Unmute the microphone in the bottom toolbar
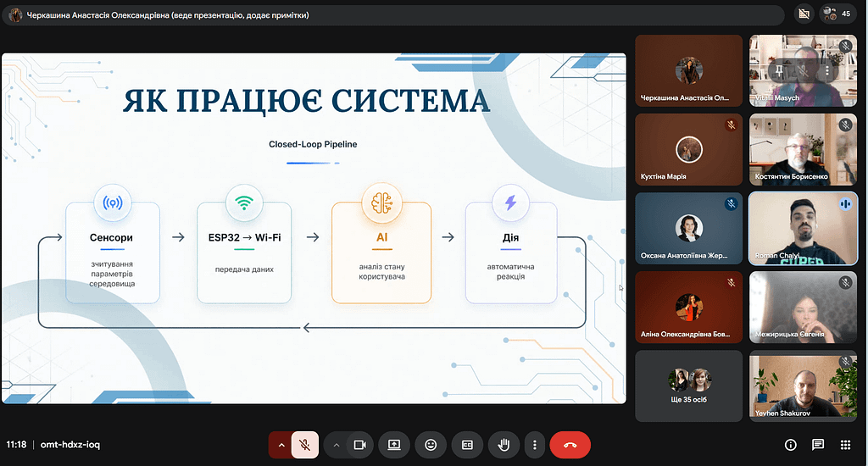The image size is (868, 466). pos(304,445)
